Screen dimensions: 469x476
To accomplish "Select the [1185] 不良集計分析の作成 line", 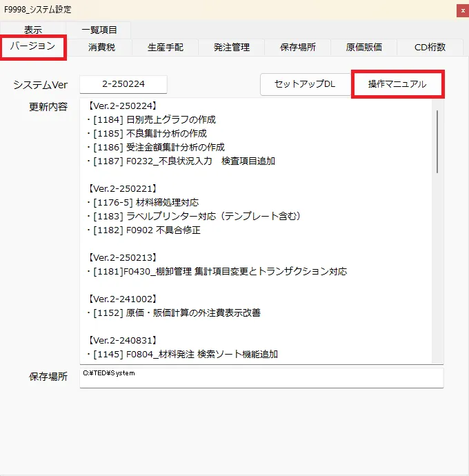I will pos(147,134).
